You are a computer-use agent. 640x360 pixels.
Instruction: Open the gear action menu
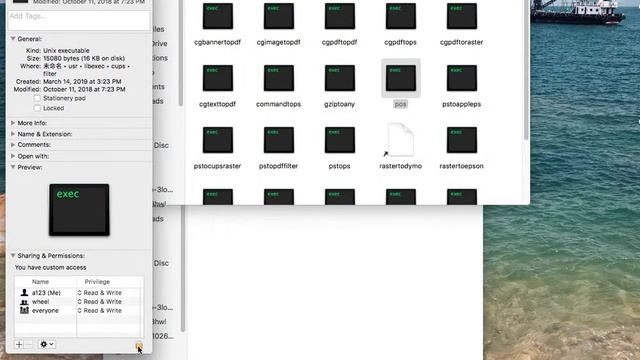47,344
